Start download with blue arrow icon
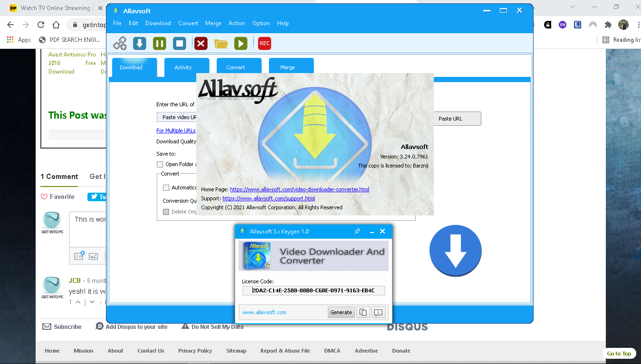641x364 pixels. (139, 44)
